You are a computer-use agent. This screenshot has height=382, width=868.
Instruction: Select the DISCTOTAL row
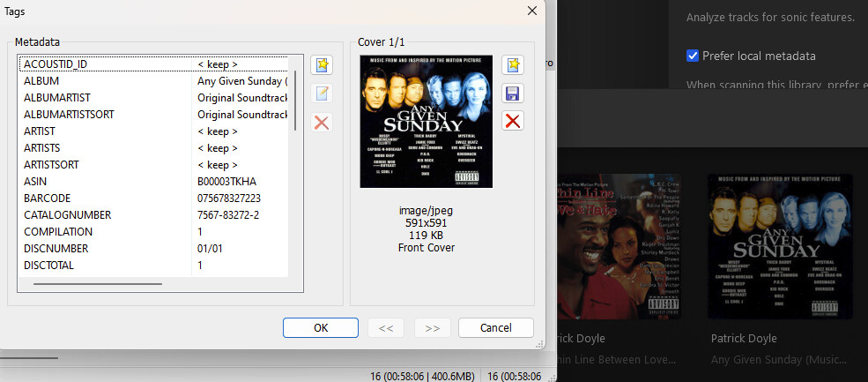click(x=154, y=265)
